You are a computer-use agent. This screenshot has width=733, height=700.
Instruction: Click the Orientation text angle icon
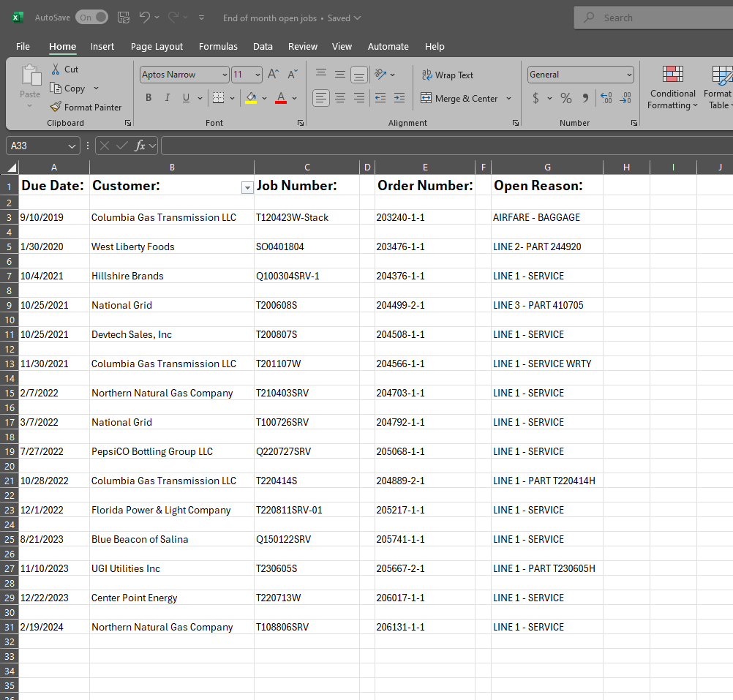381,75
